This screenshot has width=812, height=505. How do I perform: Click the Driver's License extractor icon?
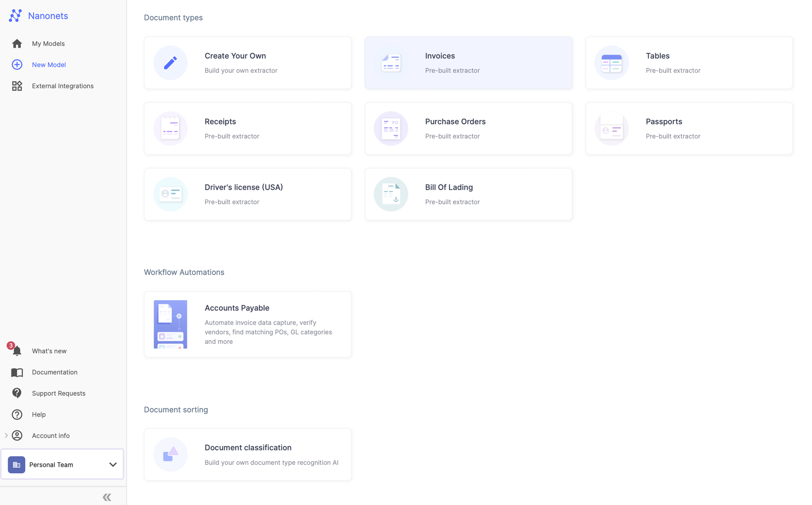click(x=170, y=194)
